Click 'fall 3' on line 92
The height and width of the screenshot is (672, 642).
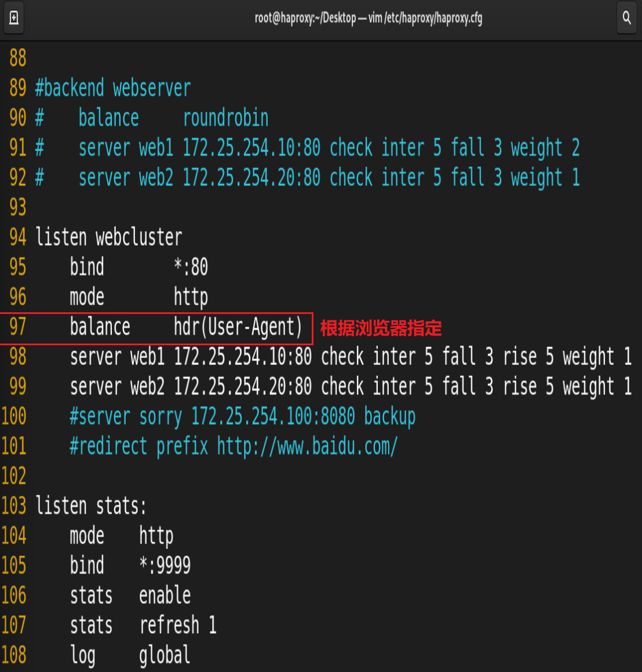tap(476, 178)
